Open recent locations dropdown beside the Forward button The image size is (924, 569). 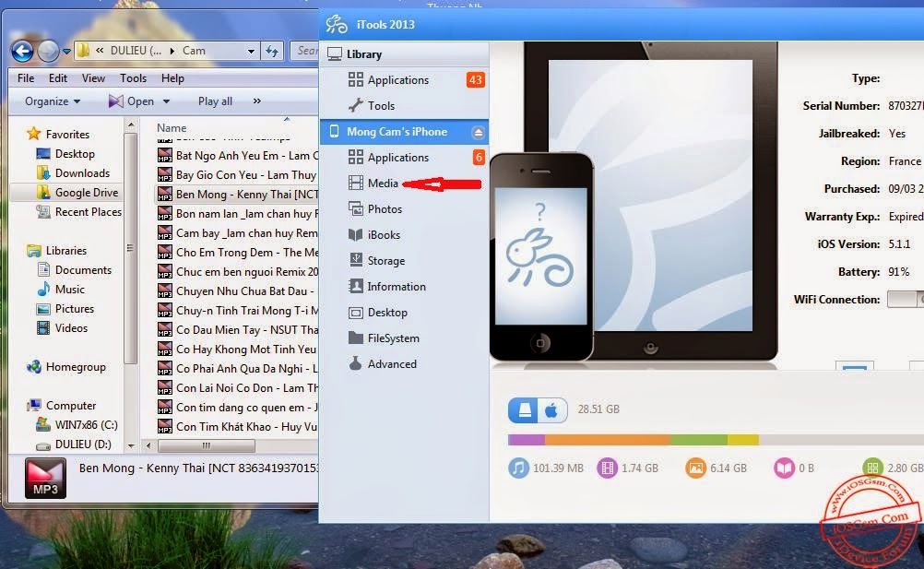pos(66,52)
